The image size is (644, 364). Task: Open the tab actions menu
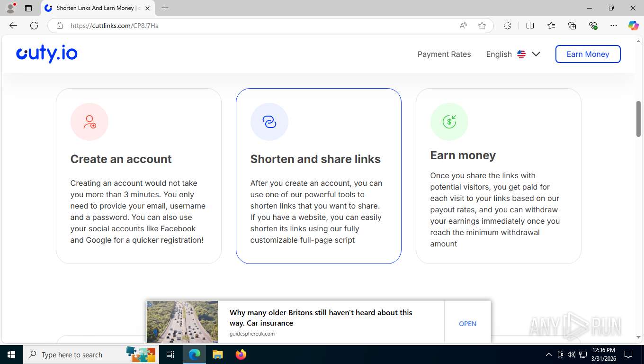click(x=28, y=8)
